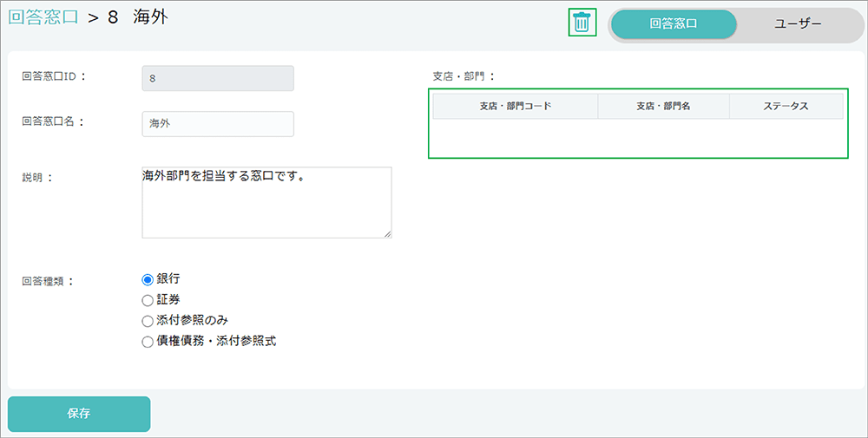Focus the 説明 text area
The image size is (868, 438).
(x=266, y=202)
